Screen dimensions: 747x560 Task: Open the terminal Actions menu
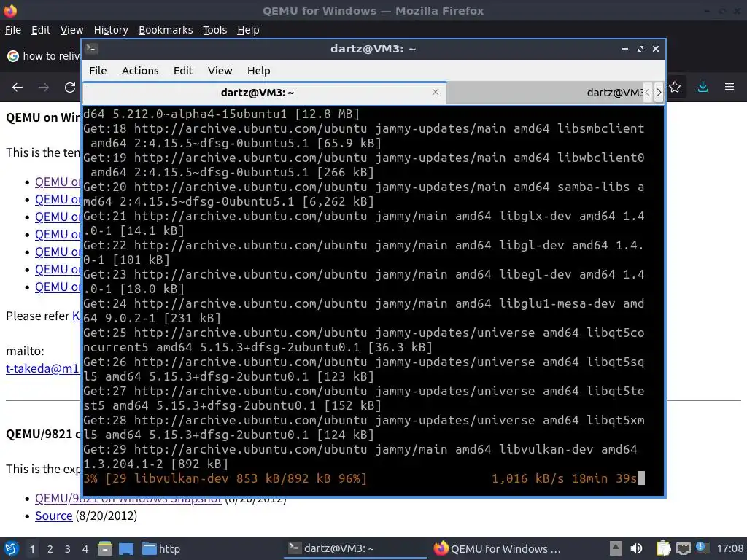140,71
